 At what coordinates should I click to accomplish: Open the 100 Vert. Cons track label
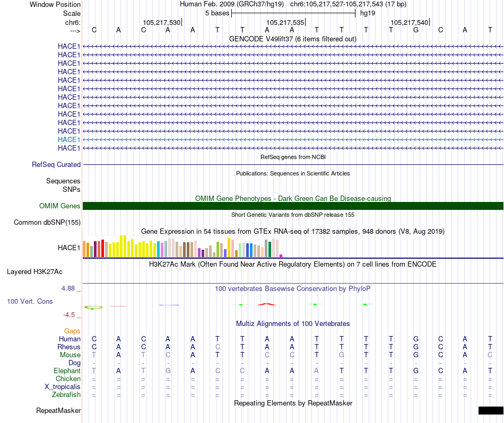coord(30,301)
